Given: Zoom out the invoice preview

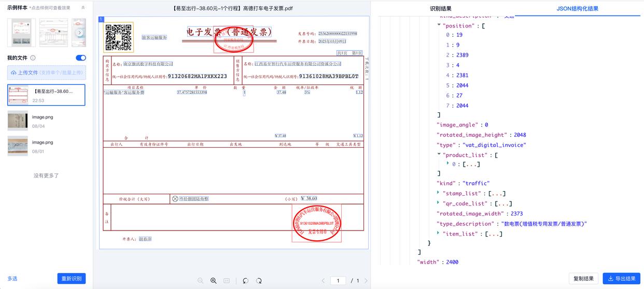Looking at the screenshot, I should point(200,281).
